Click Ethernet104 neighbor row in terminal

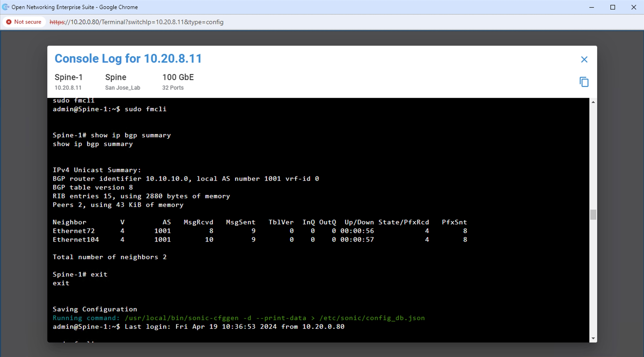pos(76,240)
